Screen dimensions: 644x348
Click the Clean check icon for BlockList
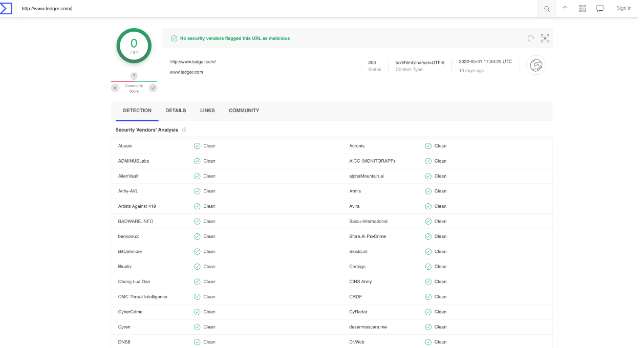(x=428, y=251)
